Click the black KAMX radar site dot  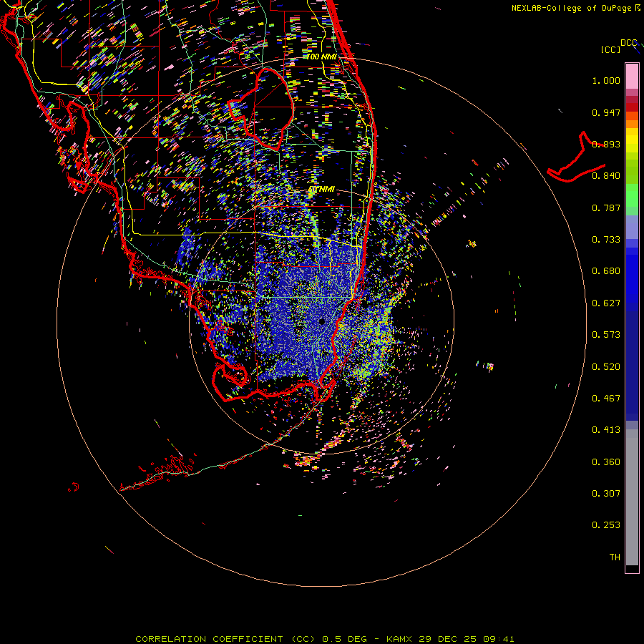[x=322, y=321]
